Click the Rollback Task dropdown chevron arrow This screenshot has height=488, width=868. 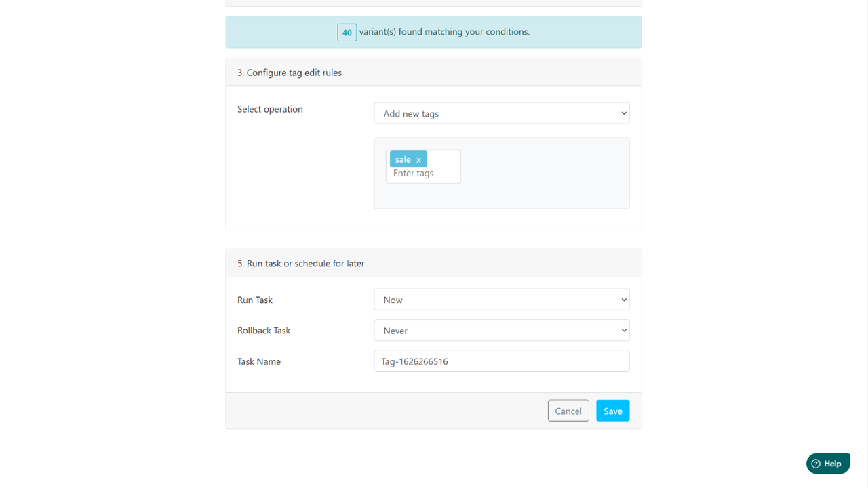click(623, 330)
